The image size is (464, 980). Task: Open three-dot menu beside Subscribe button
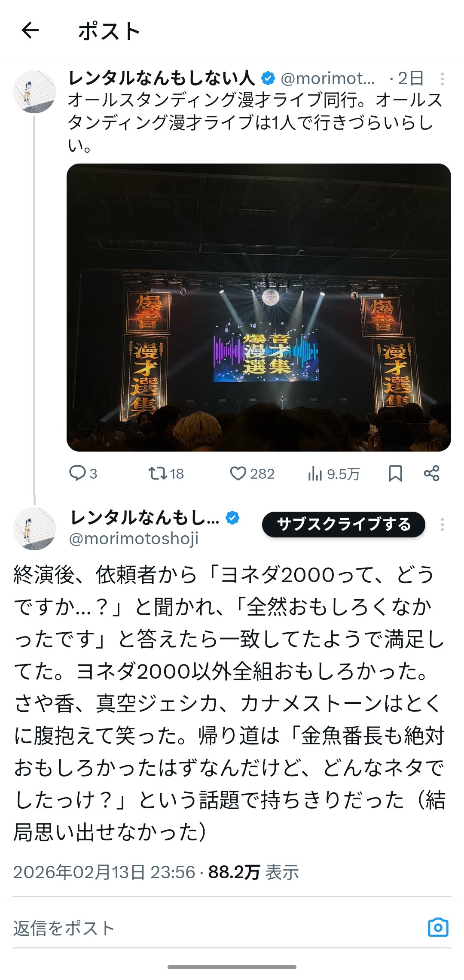click(442, 525)
